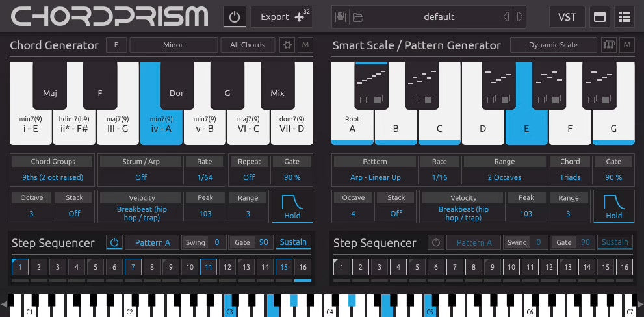The height and width of the screenshot is (317, 644).
Task: Click filled copy icon on last pattern key
Action: (606, 99)
